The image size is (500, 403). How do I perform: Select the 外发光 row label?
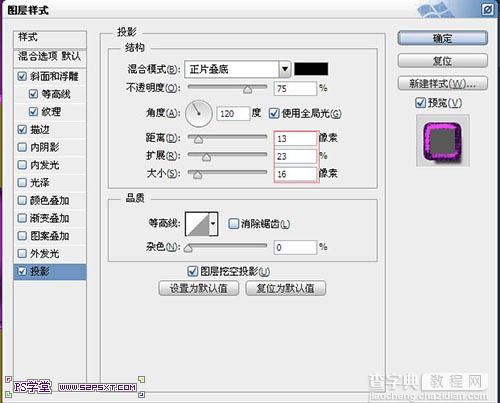(x=44, y=254)
